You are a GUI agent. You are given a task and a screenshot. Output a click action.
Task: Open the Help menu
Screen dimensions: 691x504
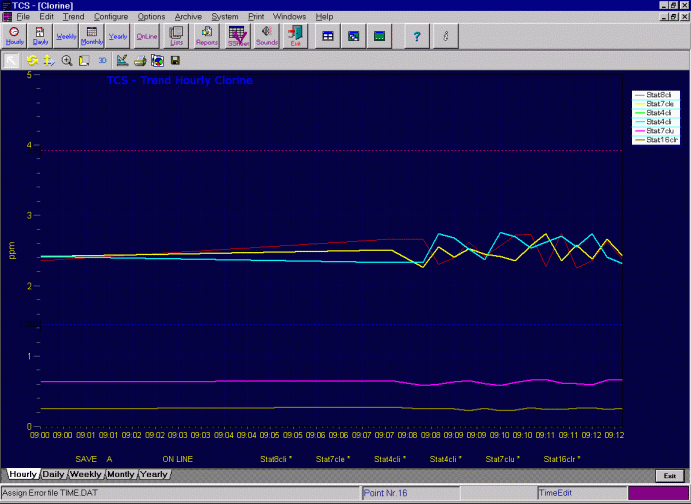(324, 17)
